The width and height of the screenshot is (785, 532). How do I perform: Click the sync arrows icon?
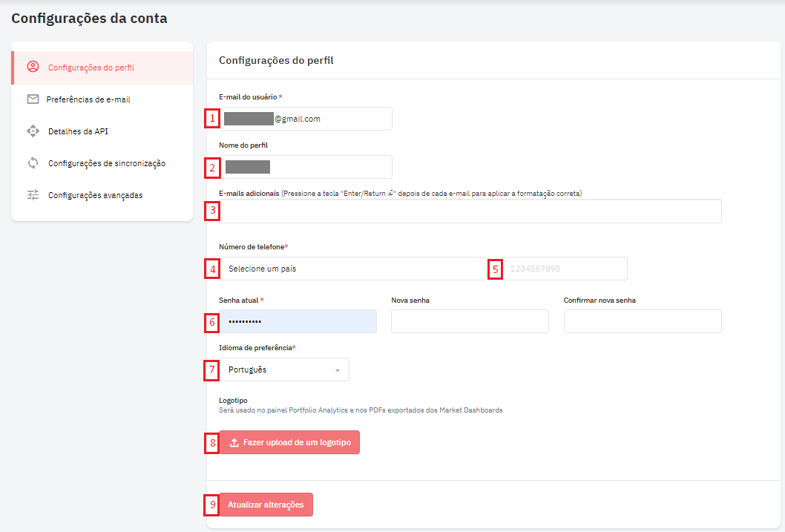(x=33, y=163)
